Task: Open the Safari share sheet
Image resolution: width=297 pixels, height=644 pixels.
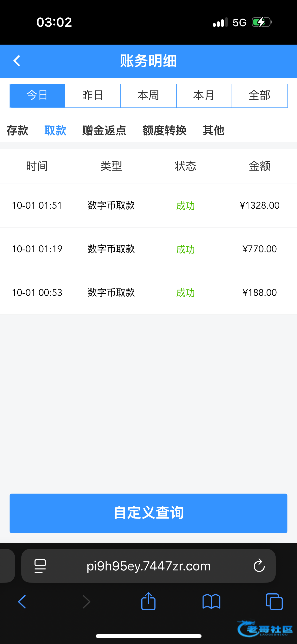Action: [x=148, y=601]
